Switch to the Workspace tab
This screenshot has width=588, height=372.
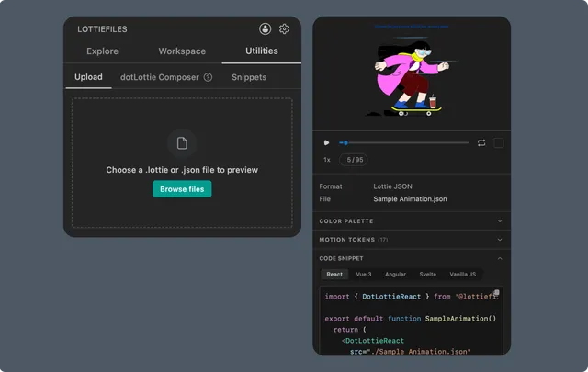(x=182, y=51)
